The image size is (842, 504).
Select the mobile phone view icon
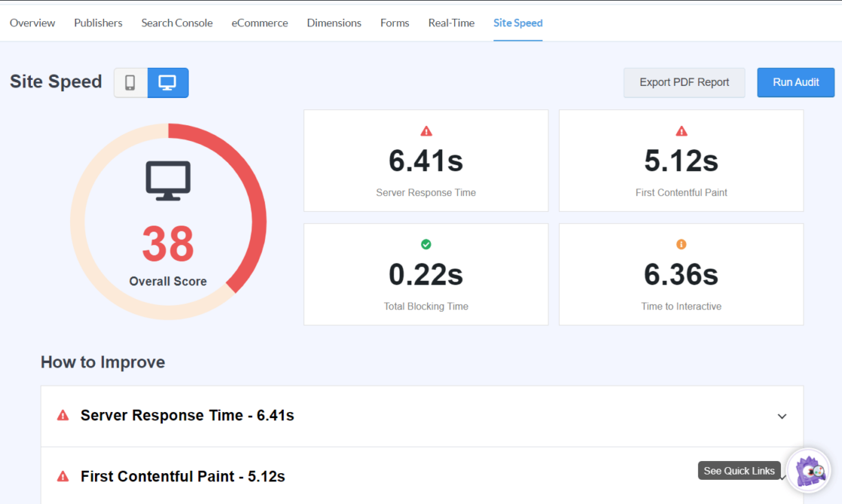click(130, 82)
